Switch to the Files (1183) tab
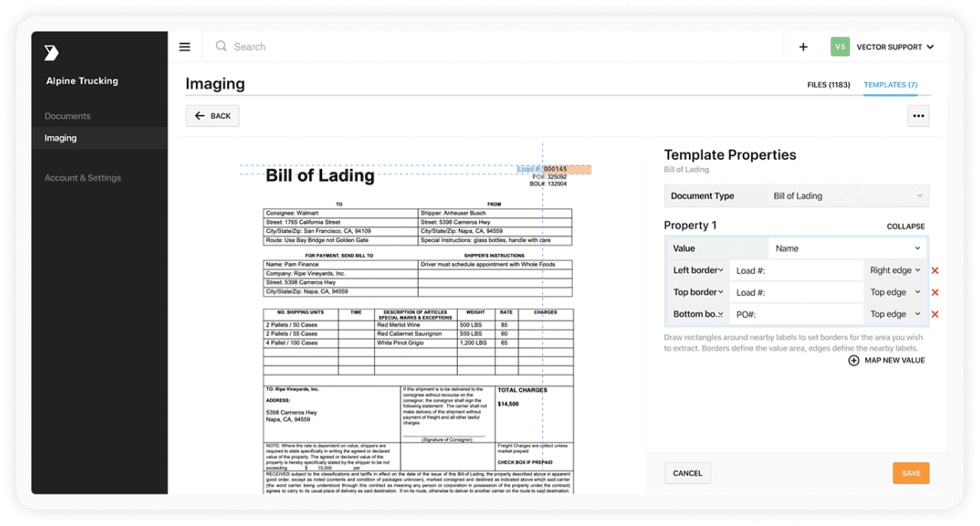Image resolution: width=980 pixels, height=526 pixels. coord(828,85)
